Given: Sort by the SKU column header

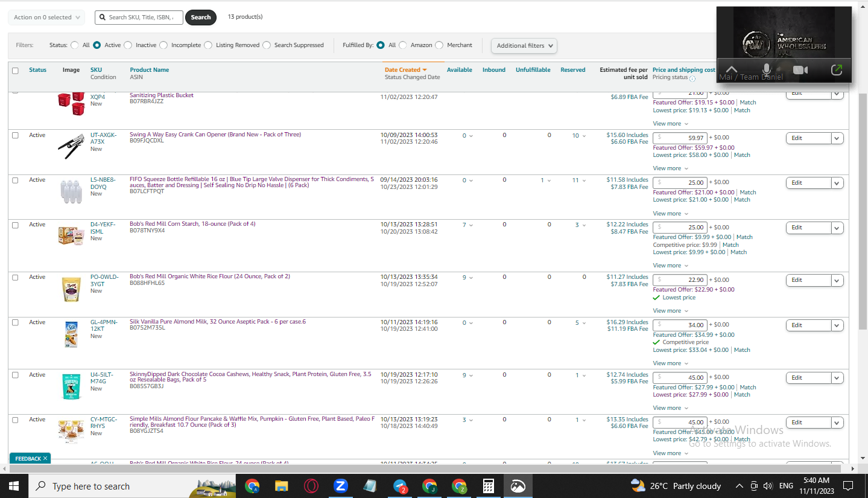Looking at the screenshot, I should pos(97,70).
